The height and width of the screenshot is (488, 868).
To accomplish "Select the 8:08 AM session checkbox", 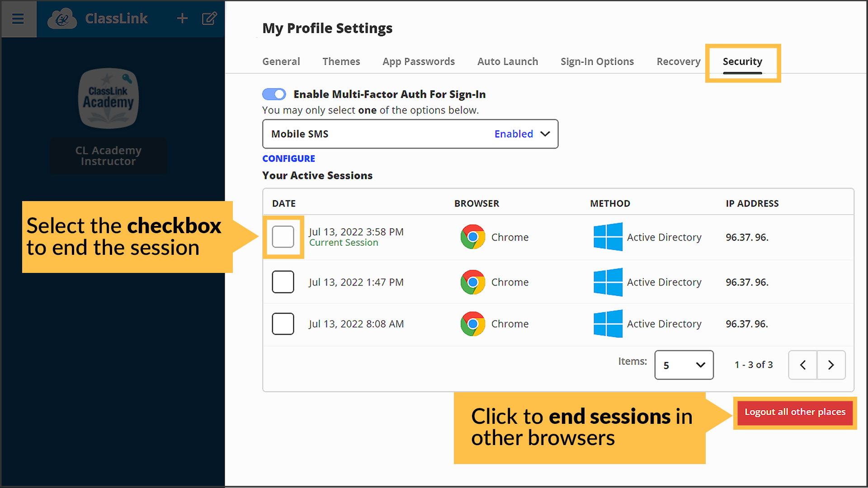I will 283,324.
